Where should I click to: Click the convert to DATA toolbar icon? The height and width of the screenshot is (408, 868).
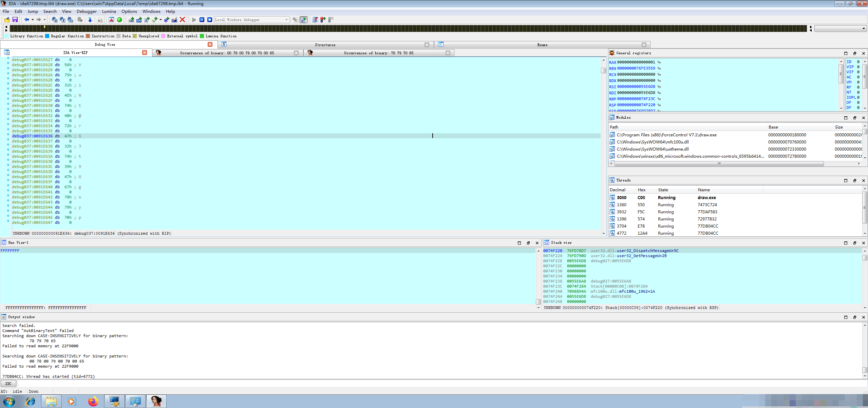139,20
